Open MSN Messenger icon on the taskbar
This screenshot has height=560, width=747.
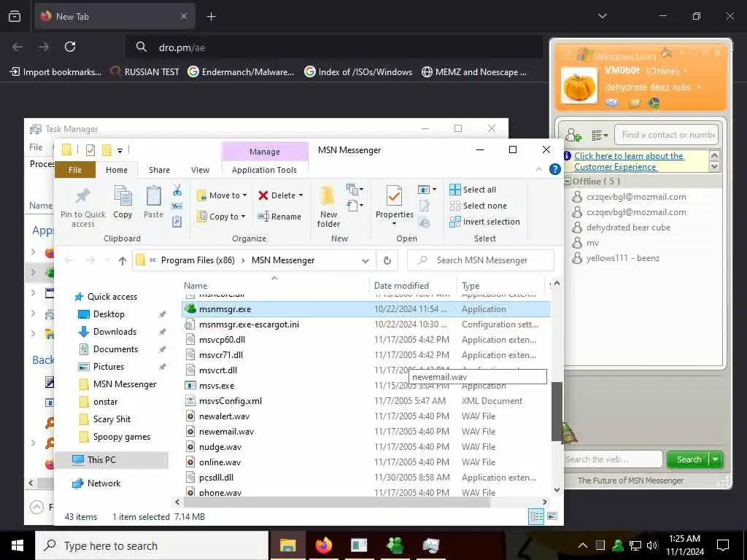pos(395,545)
